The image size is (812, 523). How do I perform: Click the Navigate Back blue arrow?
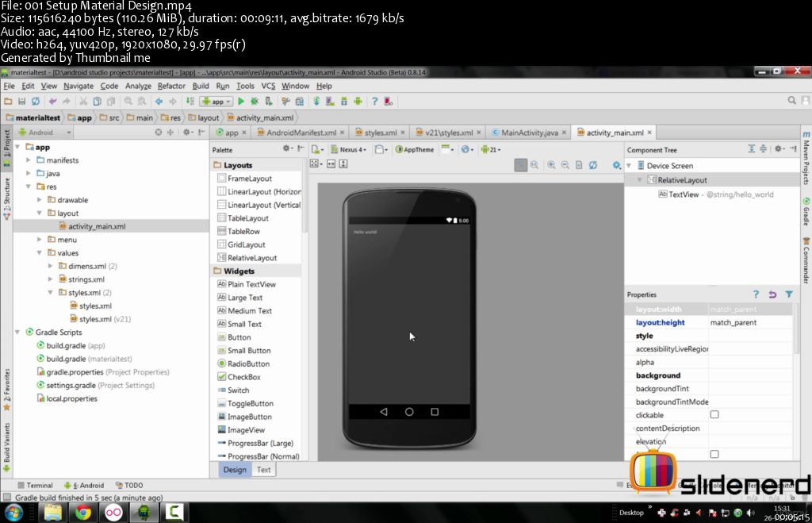tap(159, 102)
